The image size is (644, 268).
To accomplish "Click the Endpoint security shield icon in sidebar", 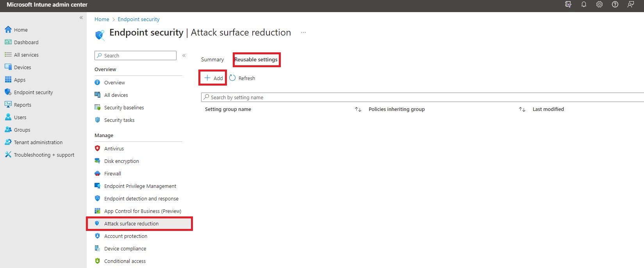I will pos(8,92).
